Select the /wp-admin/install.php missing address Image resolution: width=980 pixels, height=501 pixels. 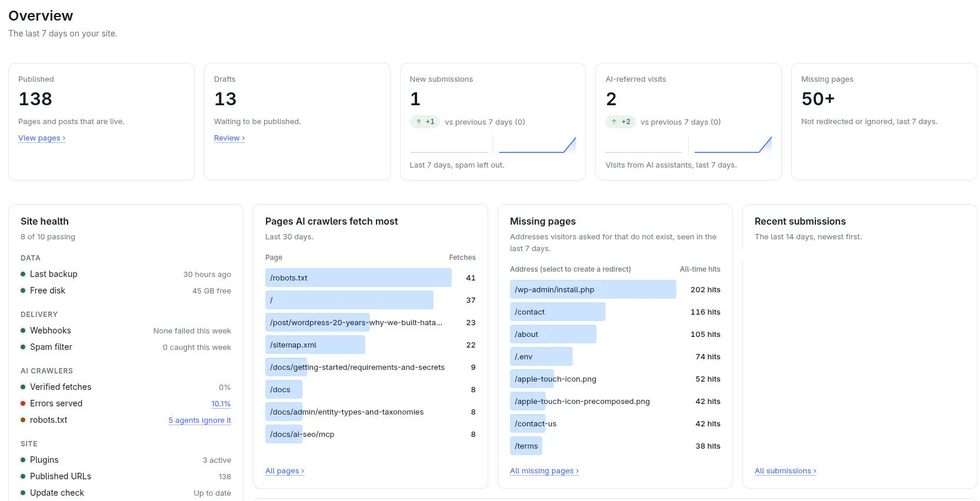[615, 290]
